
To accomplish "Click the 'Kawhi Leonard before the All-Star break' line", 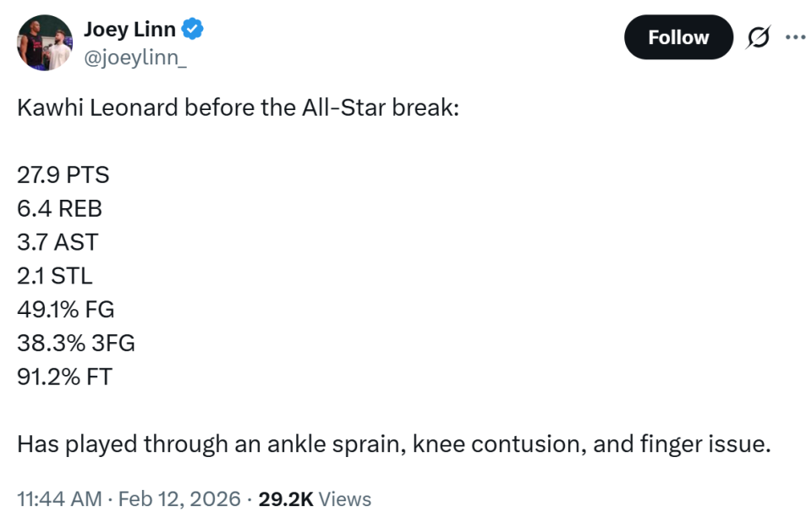I will (237, 108).
